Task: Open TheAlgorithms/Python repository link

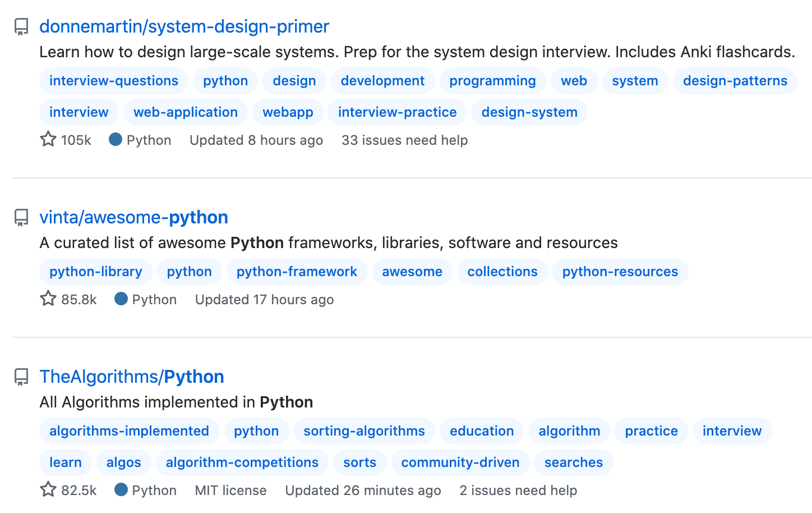Action: point(132,377)
